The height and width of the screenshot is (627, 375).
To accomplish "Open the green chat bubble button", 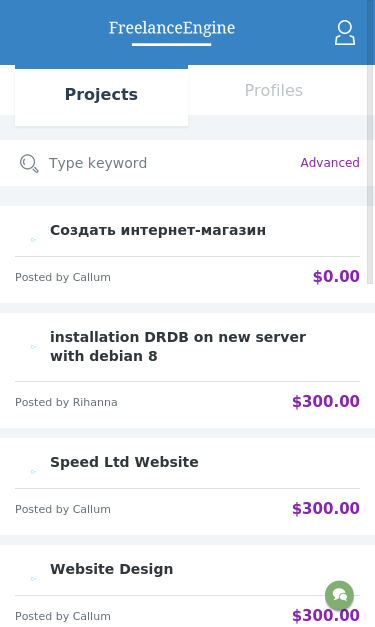I will pos(339,595).
